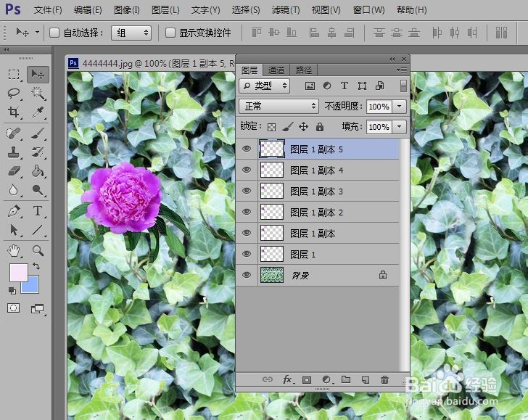528x420 pixels.
Task: Add a layer style with fx icon
Action: tap(288, 380)
